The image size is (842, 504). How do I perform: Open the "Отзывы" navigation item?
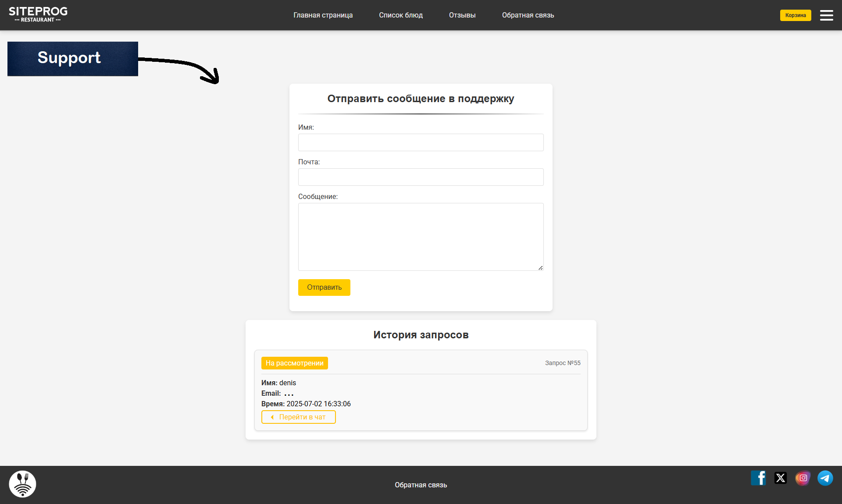point(462,15)
